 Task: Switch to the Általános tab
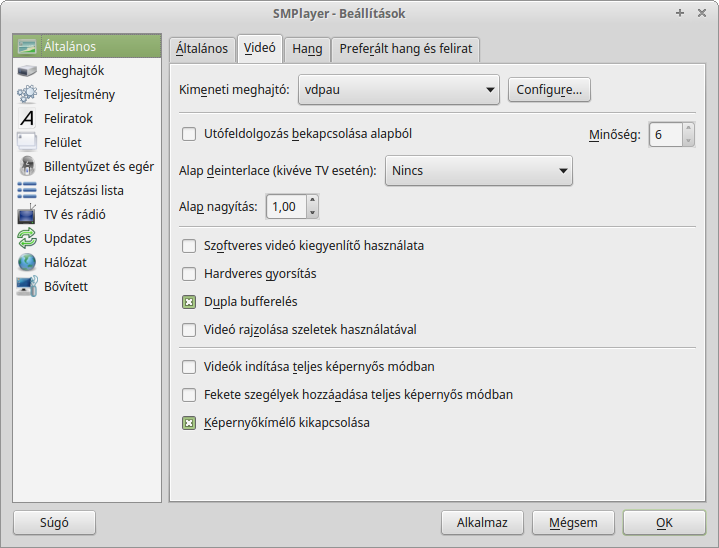202,49
